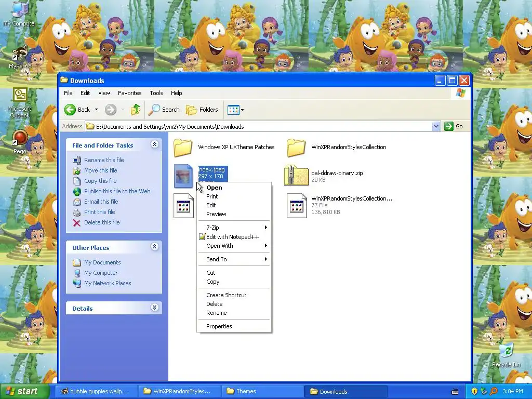532x399 pixels.
Task: Open the Edit menu
Action: [85, 93]
